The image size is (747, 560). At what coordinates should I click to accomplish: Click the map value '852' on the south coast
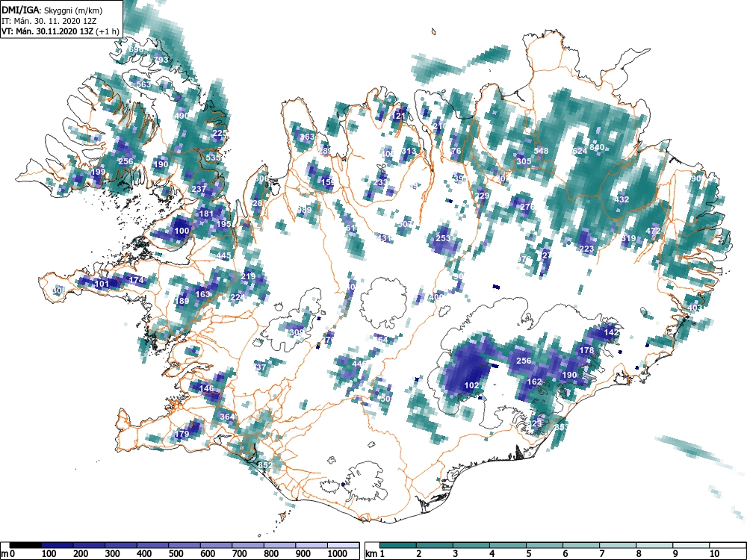(x=265, y=465)
